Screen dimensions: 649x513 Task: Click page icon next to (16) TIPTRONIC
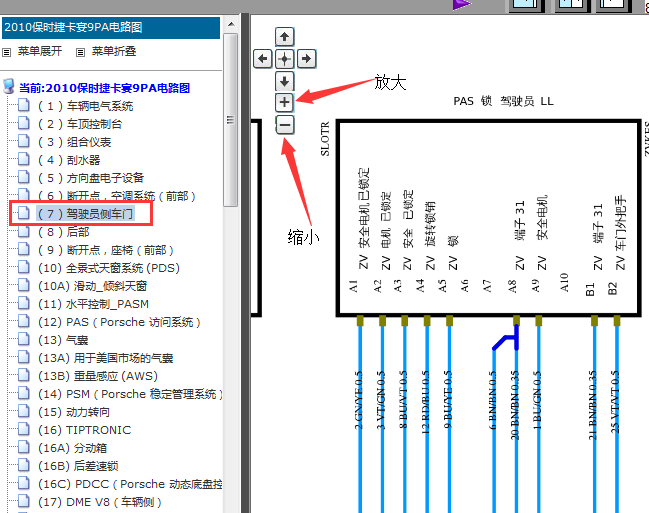tap(24, 429)
